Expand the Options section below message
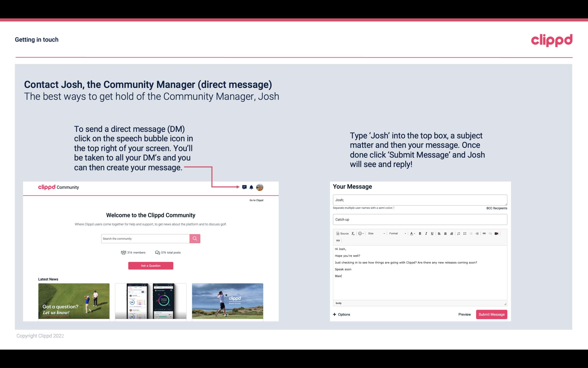The height and width of the screenshot is (368, 588). point(342,315)
